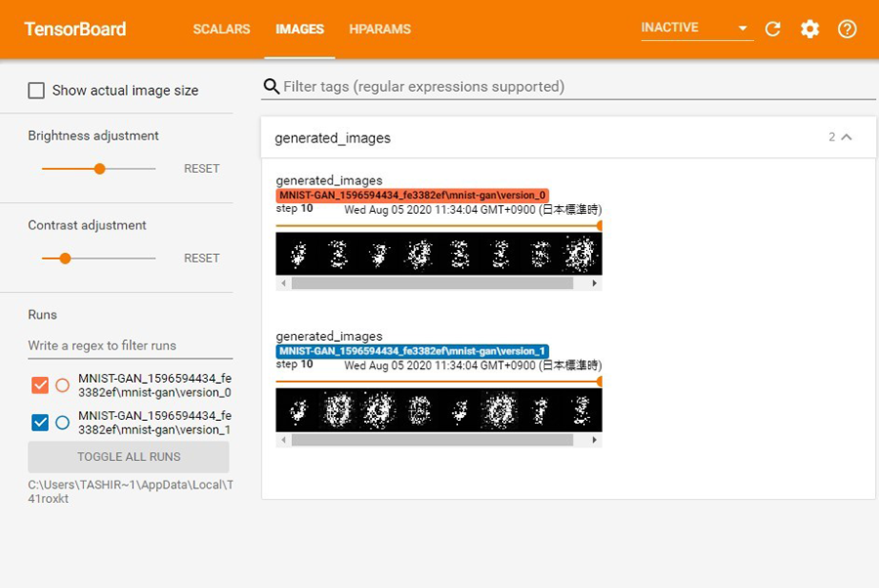Click the version_1 step slider handle
This screenshot has height=588, width=879.
point(600,381)
